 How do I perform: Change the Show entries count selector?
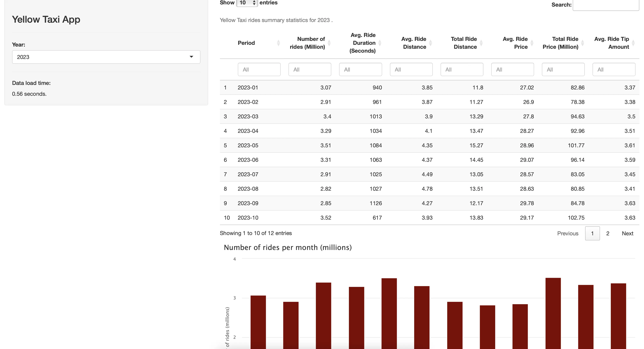pyautogui.click(x=247, y=3)
